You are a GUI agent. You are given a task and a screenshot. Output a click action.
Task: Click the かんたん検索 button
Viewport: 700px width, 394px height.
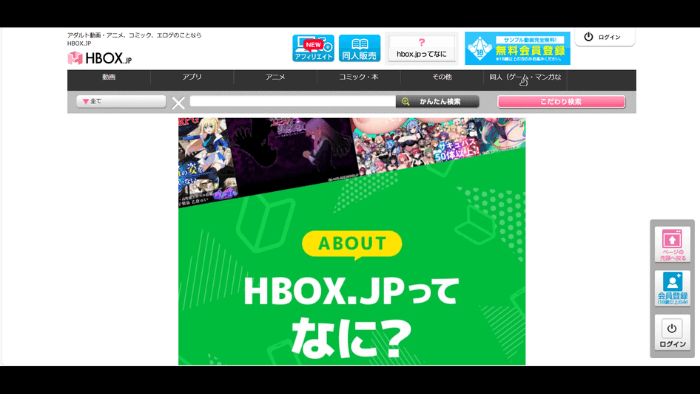pos(438,101)
